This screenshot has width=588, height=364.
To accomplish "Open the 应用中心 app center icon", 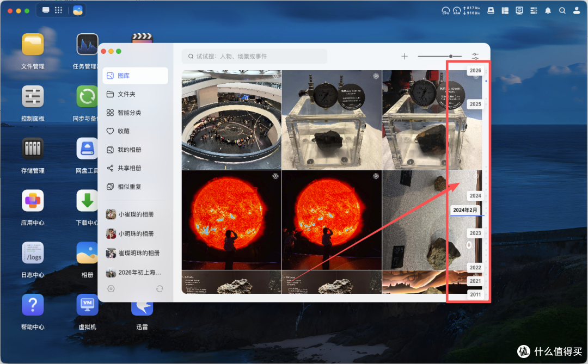I will click(33, 201).
